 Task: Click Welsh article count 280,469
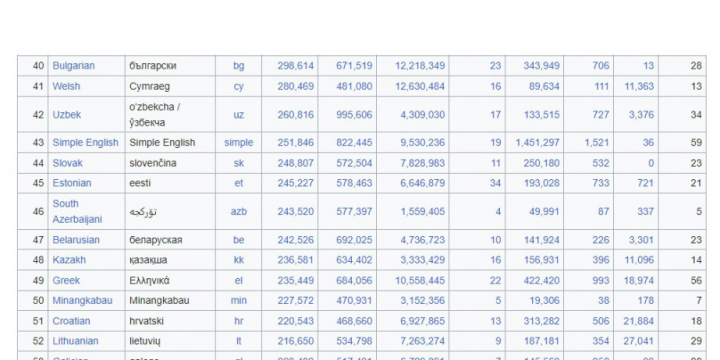[x=296, y=86]
